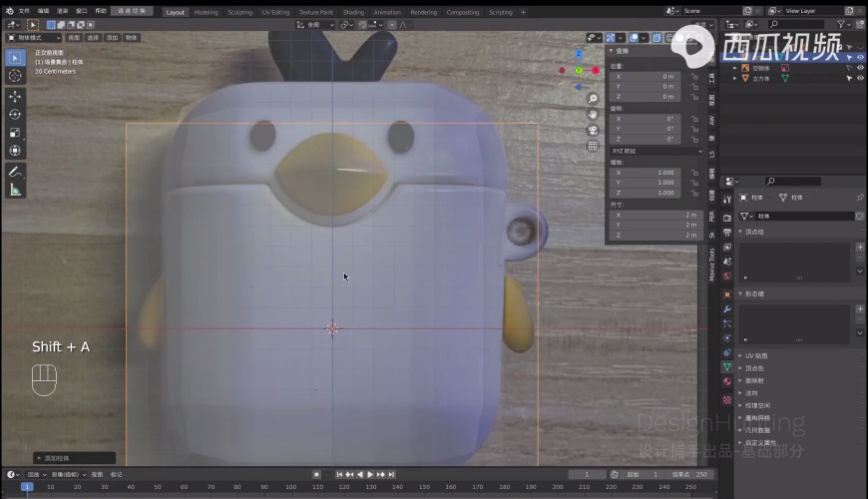The width and height of the screenshot is (868, 499).
Task: Toggle lock for location Y
Action: (x=694, y=87)
